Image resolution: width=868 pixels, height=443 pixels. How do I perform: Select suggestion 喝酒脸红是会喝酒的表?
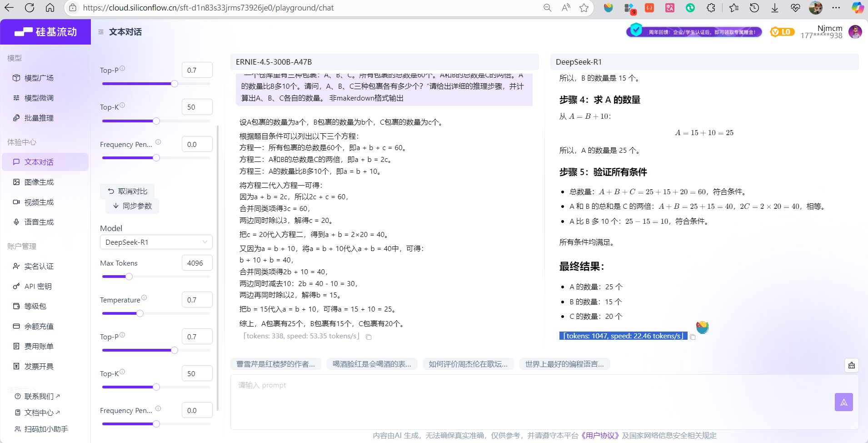click(372, 364)
